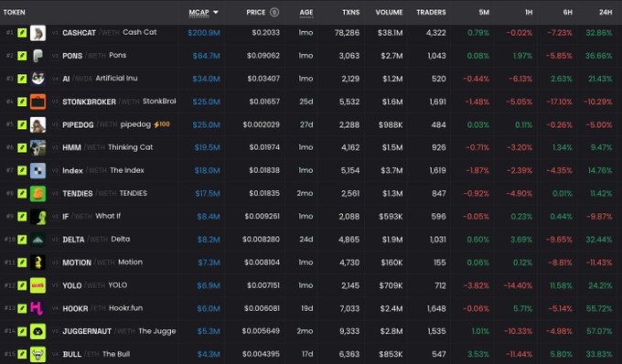Viewport: 622px width, 364px height.
Task: Click the 57.07% 24H change value
Action: pyautogui.click(x=599, y=331)
